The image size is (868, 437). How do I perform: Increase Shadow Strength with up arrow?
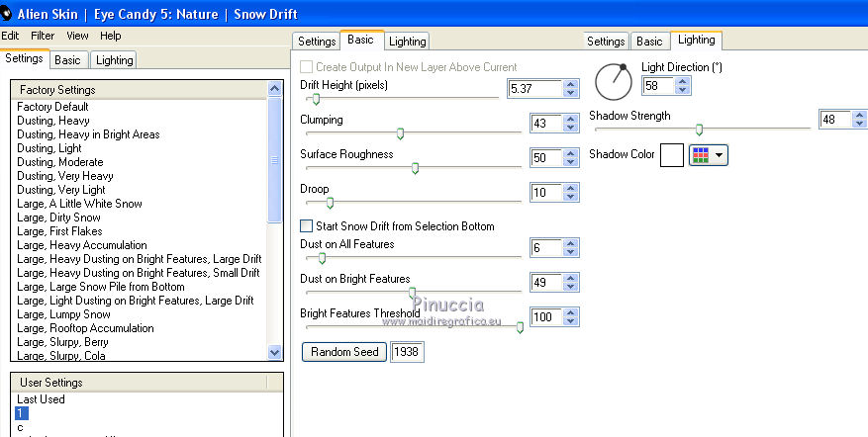[860, 115]
